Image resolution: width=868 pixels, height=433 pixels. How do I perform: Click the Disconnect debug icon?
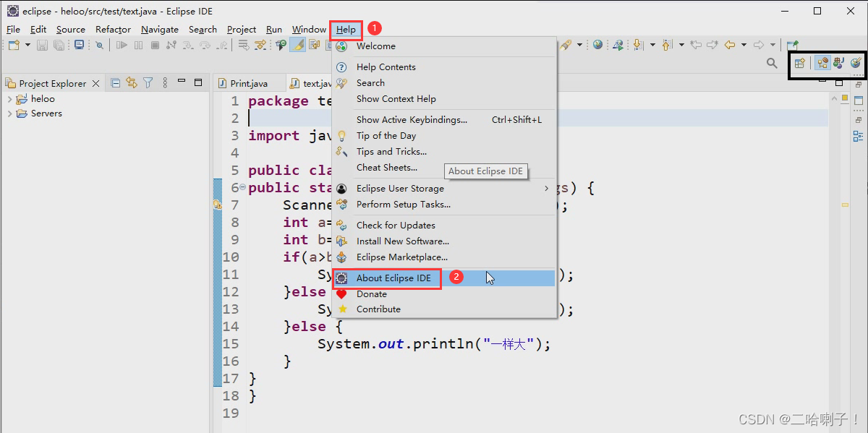click(x=171, y=45)
